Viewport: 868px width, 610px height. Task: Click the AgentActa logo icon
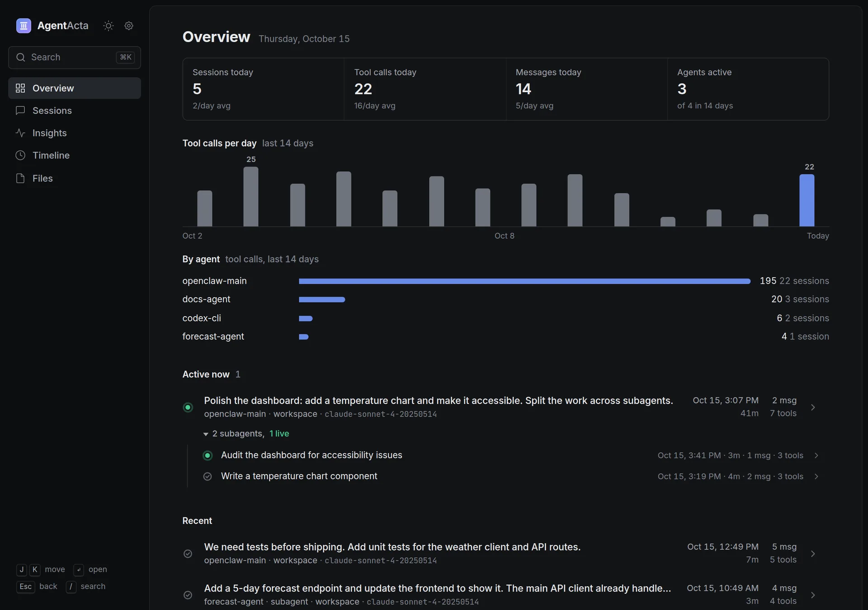click(24, 26)
